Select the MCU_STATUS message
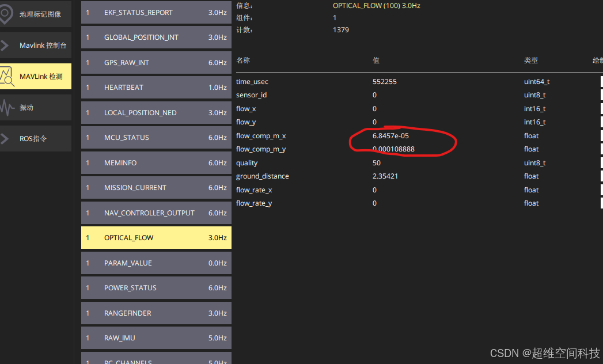This screenshot has height=364, width=603. tap(156, 138)
